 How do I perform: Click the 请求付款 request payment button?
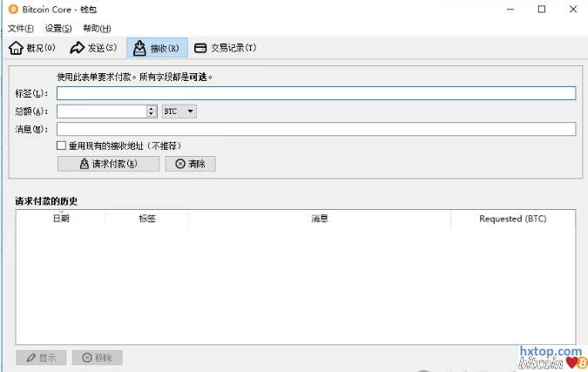pyautogui.click(x=108, y=164)
